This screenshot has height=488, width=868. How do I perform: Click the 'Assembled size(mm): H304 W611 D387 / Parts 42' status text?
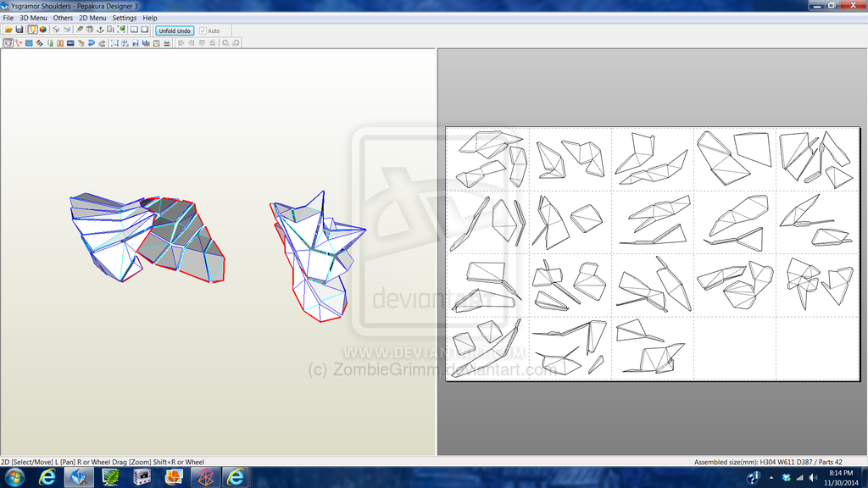pyautogui.click(x=768, y=462)
